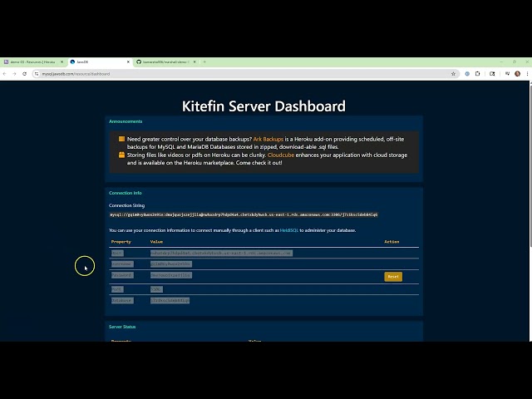This screenshot has height=399, width=532.
Task: Open the extensions icon in the toolbar
Action: click(479, 73)
